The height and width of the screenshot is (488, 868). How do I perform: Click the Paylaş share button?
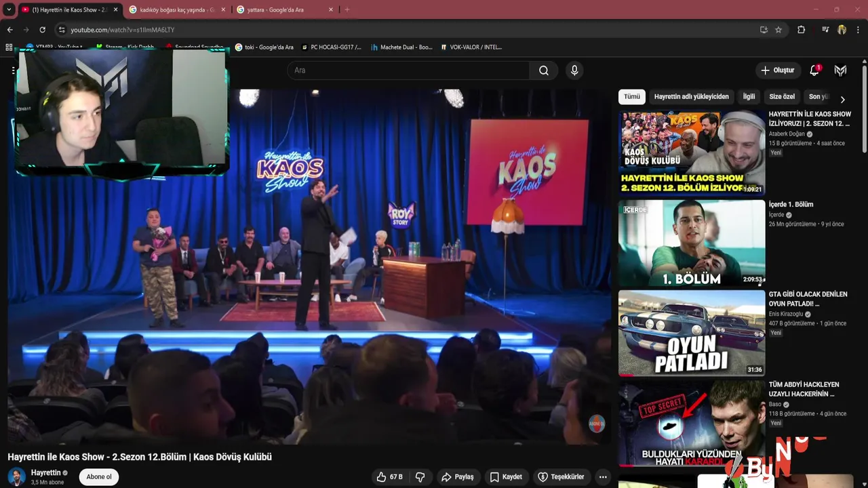click(457, 477)
